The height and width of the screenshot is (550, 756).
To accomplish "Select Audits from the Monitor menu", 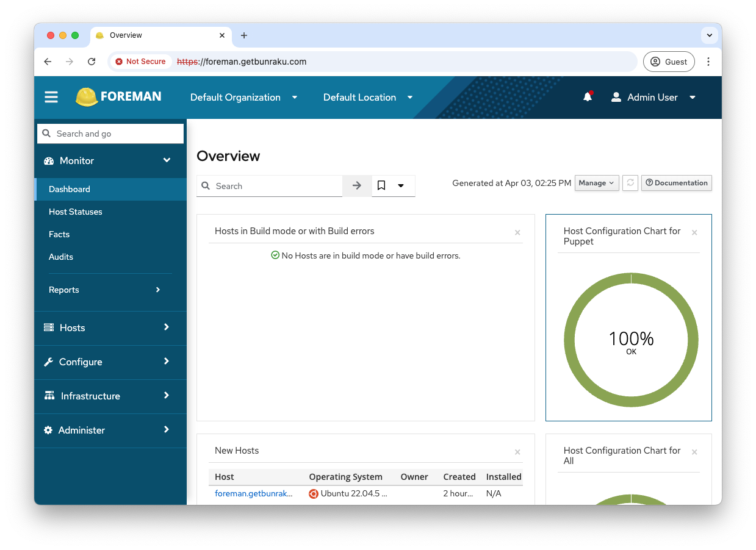I will tap(61, 257).
